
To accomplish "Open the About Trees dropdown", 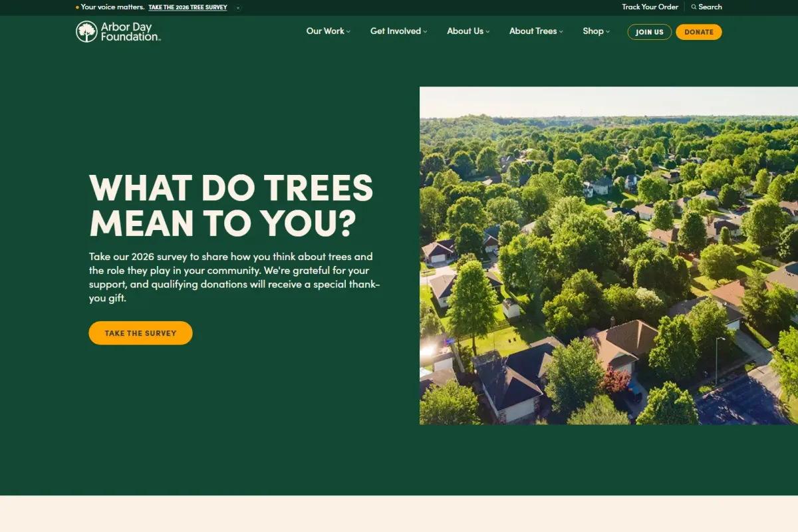I will coord(536,31).
